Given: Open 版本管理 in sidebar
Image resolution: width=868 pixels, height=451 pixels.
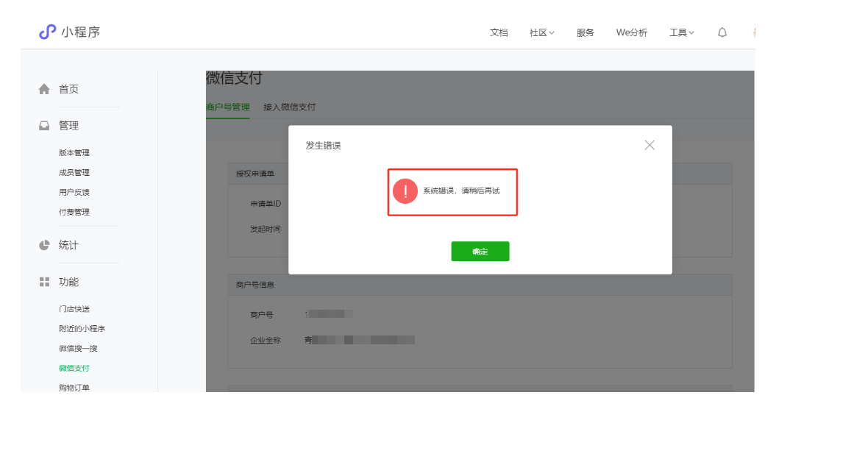Looking at the screenshot, I should (x=74, y=153).
